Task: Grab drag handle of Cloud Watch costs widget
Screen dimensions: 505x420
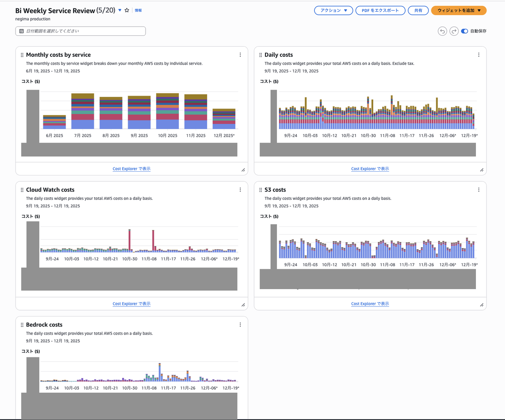Action: pos(22,190)
